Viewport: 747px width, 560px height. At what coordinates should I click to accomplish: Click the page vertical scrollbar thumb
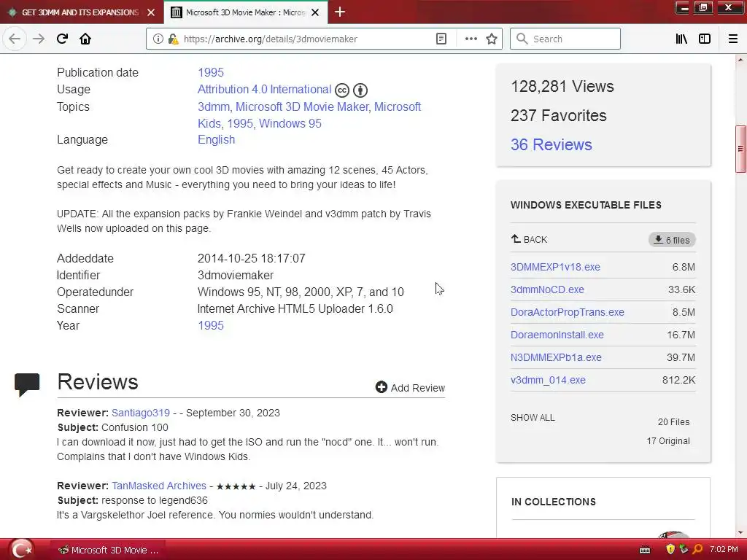[x=740, y=149]
